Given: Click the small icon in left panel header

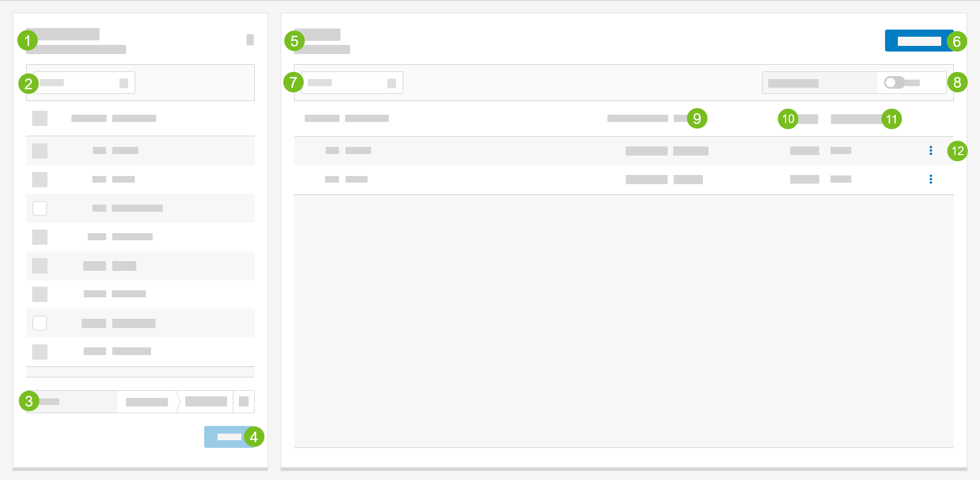Looking at the screenshot, I should (250, 40).
